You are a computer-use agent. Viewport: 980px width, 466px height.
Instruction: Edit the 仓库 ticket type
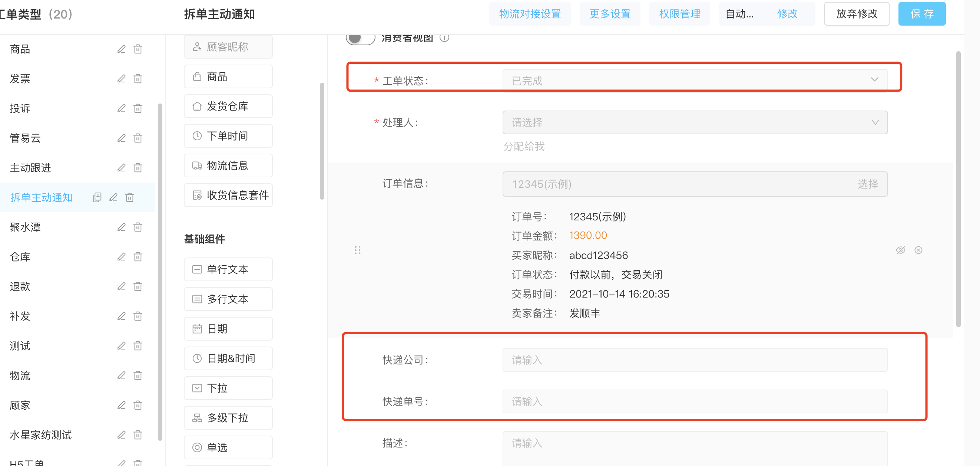(121, 257)
